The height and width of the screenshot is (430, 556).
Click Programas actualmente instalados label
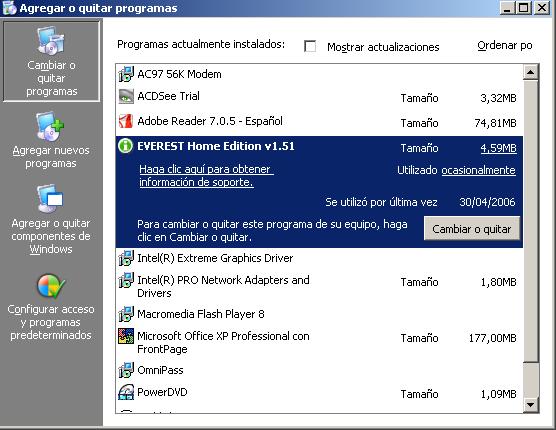coord(201,44)
